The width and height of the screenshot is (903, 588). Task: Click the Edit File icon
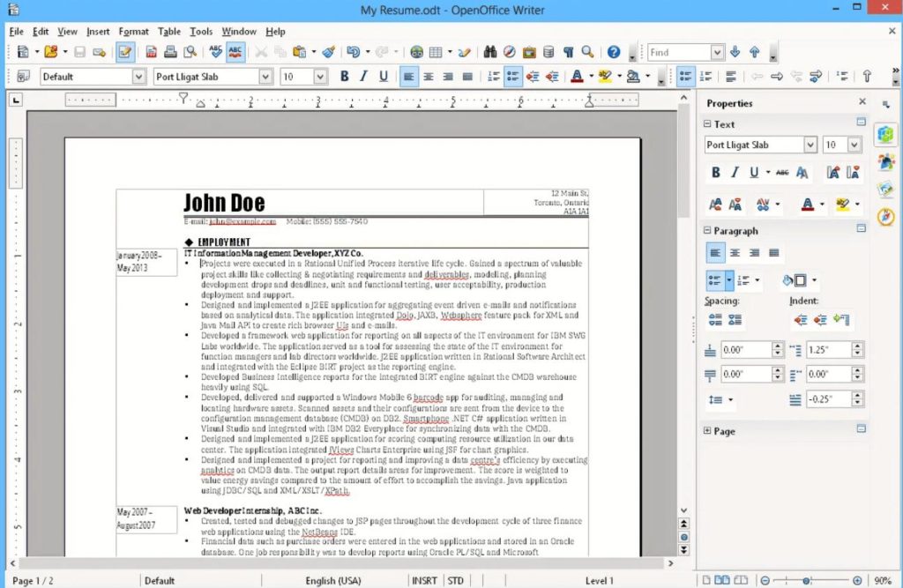coord(124,52)
